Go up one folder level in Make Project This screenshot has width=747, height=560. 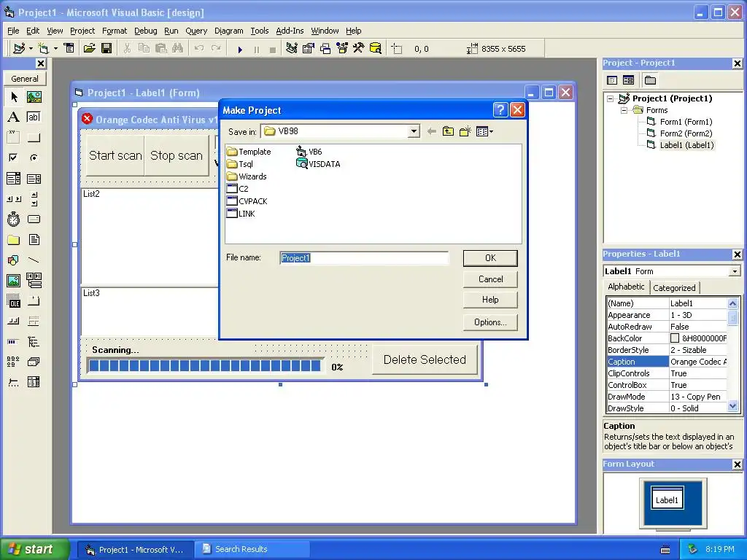448,131
